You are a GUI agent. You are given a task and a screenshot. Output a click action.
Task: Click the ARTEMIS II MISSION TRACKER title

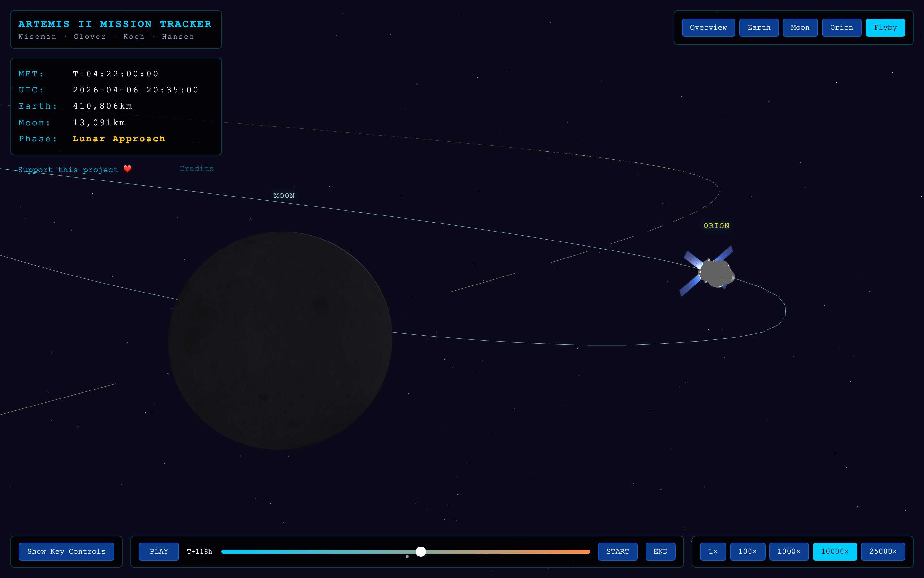pos(115,24)
